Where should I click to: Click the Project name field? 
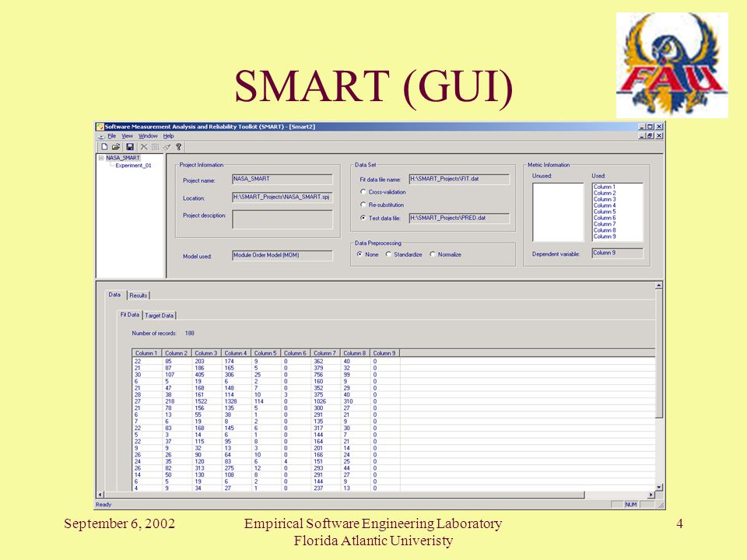coord(282,179)
